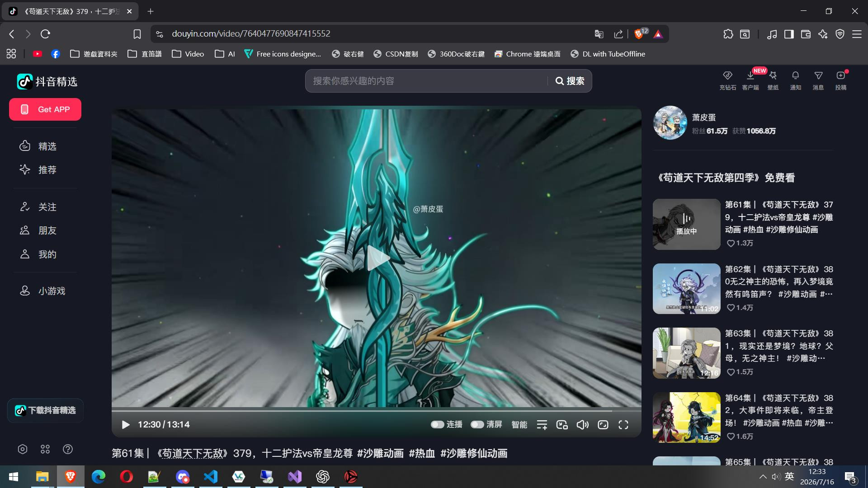
Task: Toggle the 连播 autoplay switch
Action: pos(437,425)
